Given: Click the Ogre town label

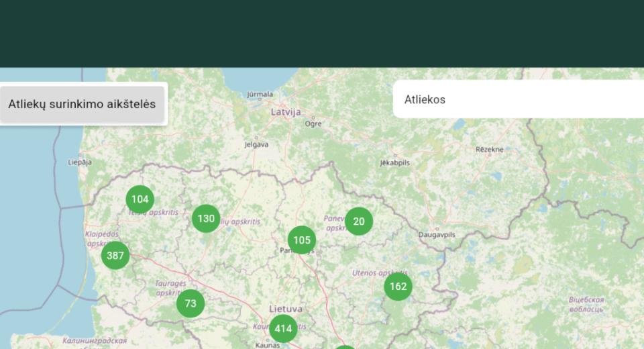Looking at the screenshot, I should (x=313, y=124).
